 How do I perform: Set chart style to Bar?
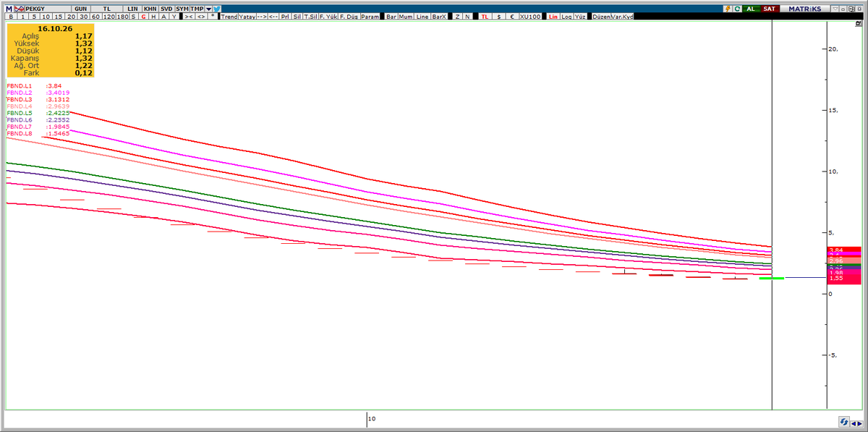pos(391,16)
